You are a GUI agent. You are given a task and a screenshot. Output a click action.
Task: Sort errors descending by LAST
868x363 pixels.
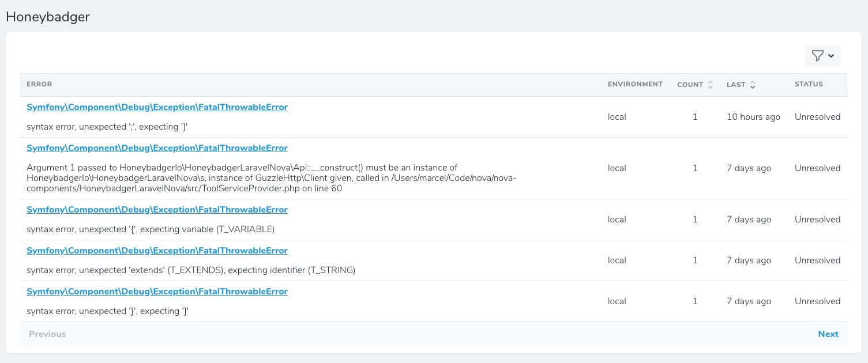pos(753,86)
